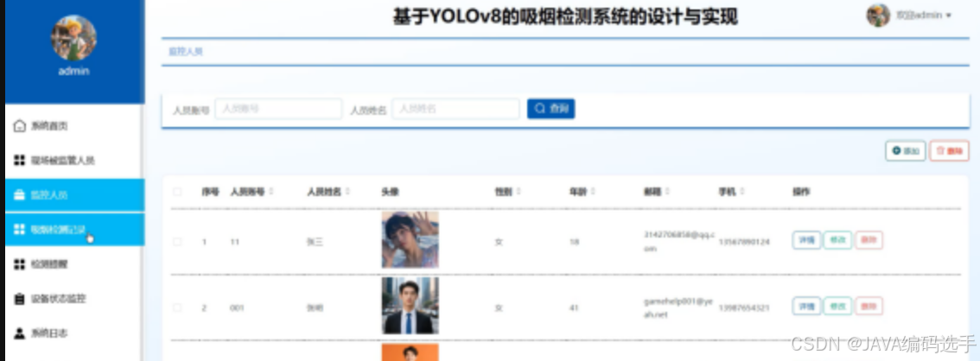Sort the table by 手机 column arrows
Image resolution: width=980 pixels, height=361 pixels.
click(741, 192)
